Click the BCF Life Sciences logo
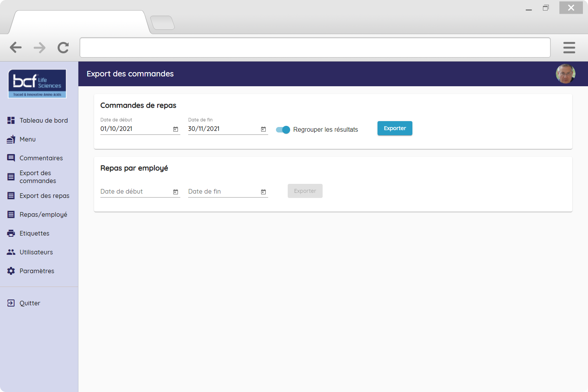This screenshot has height=392, width=588. coord(37,83)
